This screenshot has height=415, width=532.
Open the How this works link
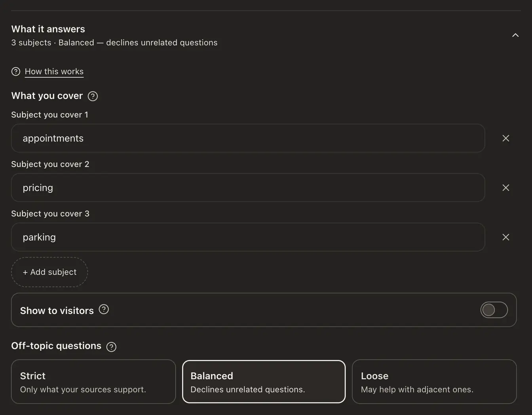pos(54,72)
